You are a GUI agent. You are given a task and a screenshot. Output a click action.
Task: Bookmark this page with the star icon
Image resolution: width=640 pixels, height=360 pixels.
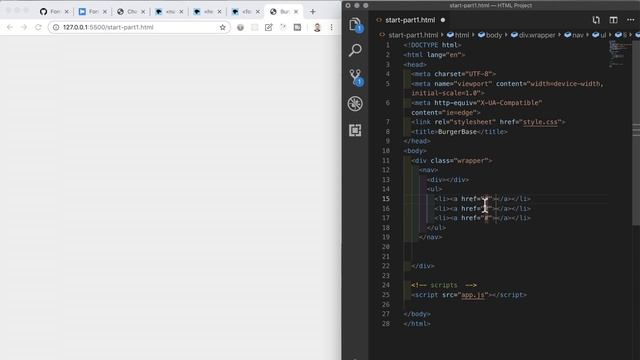tap(222, 27)
